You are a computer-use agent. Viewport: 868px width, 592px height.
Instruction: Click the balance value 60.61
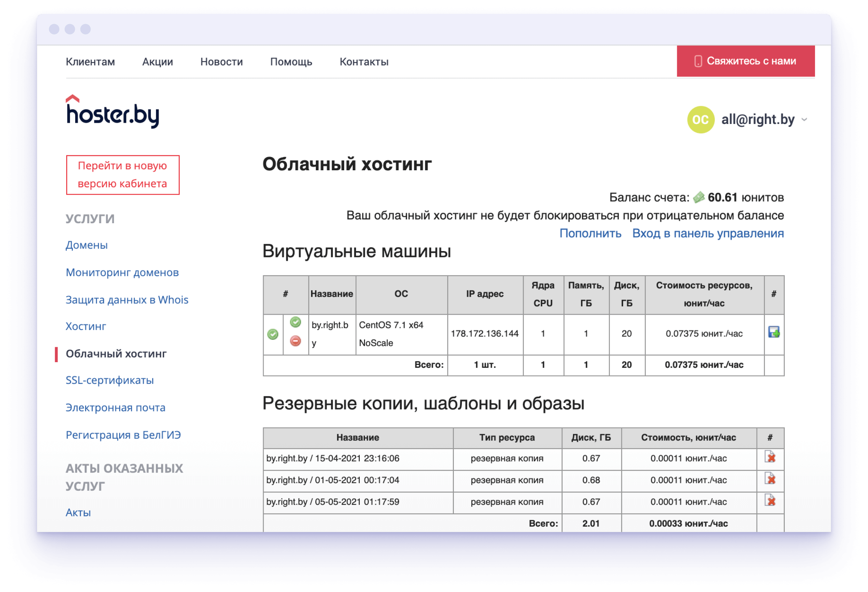click(x=722, y=197)
